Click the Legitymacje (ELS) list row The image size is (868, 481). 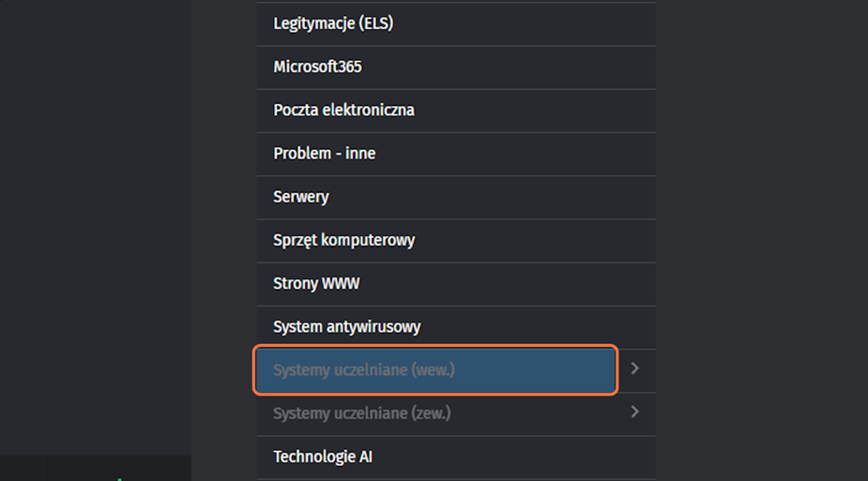pyautogui.click(x=455, y=23)
